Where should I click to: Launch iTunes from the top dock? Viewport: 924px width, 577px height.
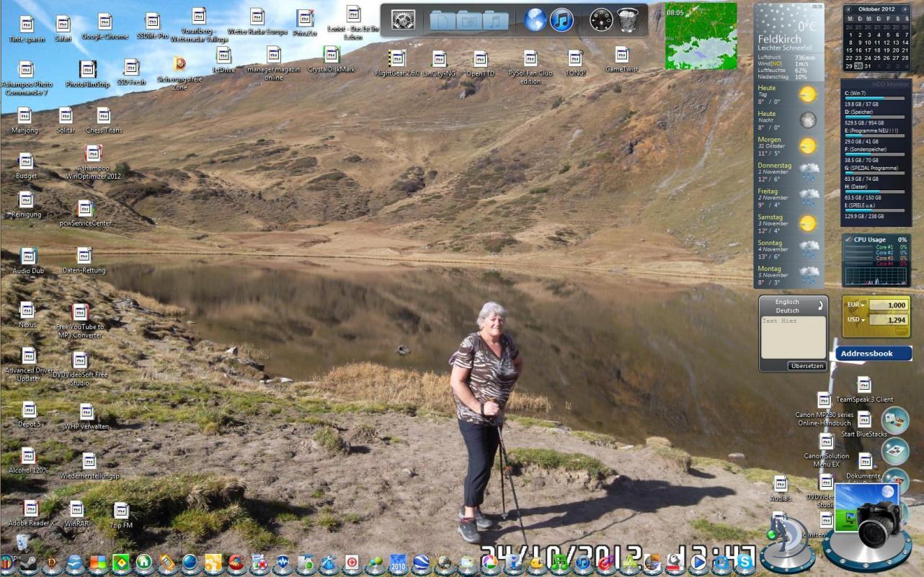click(562, 20)
